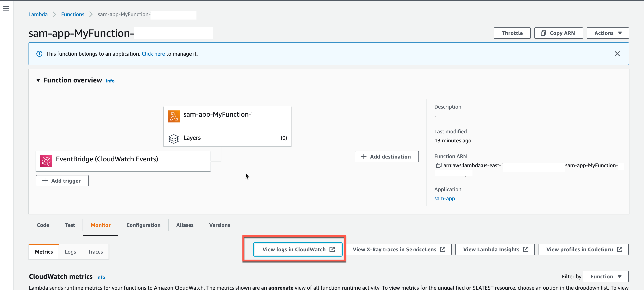The width and height of the screenshot is (644, 290).
Task: Copy the Function ARN with copy icon
Action: [438, 165]
